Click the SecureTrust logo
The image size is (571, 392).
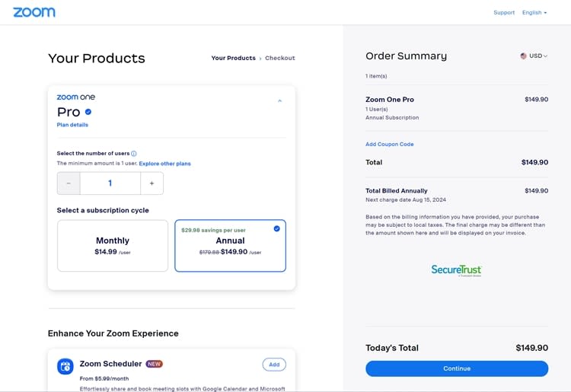point(456,270)
